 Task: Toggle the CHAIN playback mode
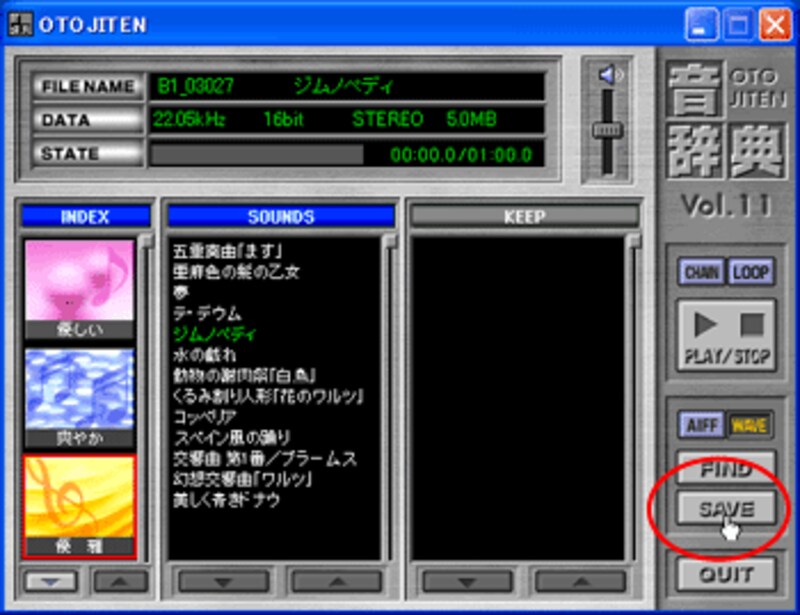click(702, 272)
